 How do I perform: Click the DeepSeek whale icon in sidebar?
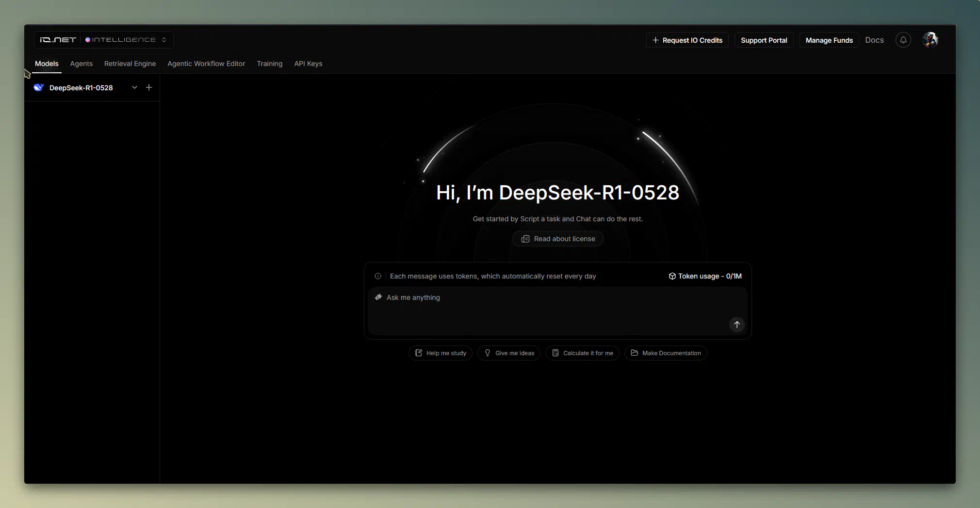pos(39,87)
